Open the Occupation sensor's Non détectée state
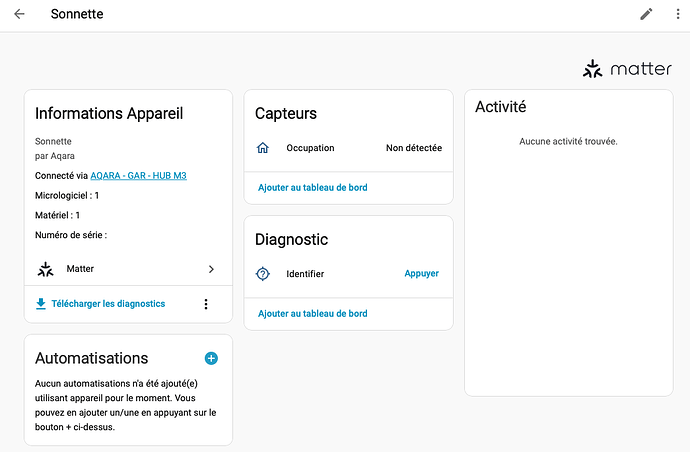The width and height of the screenshot is (690, 452). (413, 148)
